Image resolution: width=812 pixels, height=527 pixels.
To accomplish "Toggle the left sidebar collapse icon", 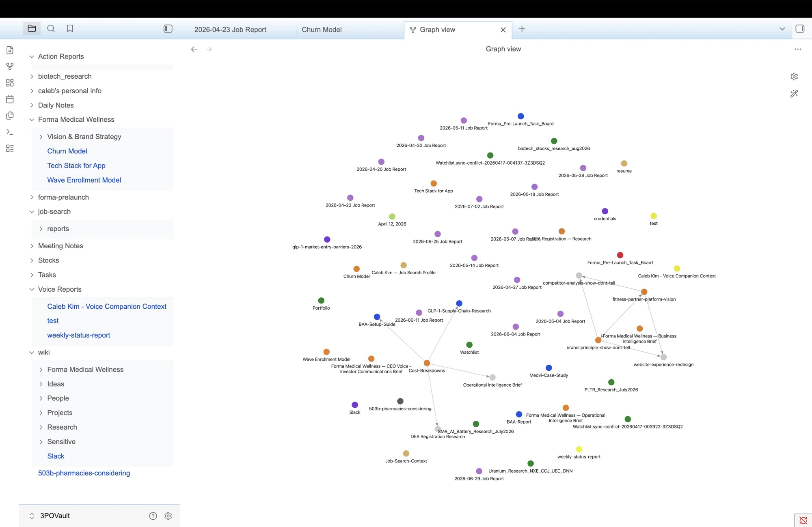I will (168, 28).
